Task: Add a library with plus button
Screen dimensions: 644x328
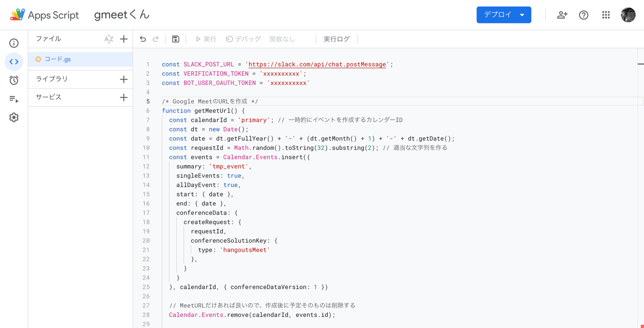Action: coord(124,79)
